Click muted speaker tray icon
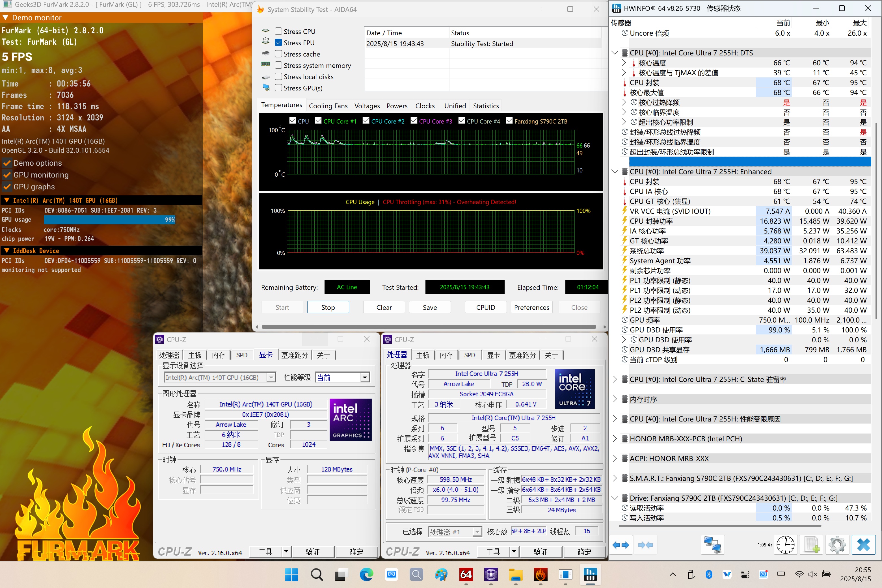The image size is (882, 588). (x=813, y=574)
